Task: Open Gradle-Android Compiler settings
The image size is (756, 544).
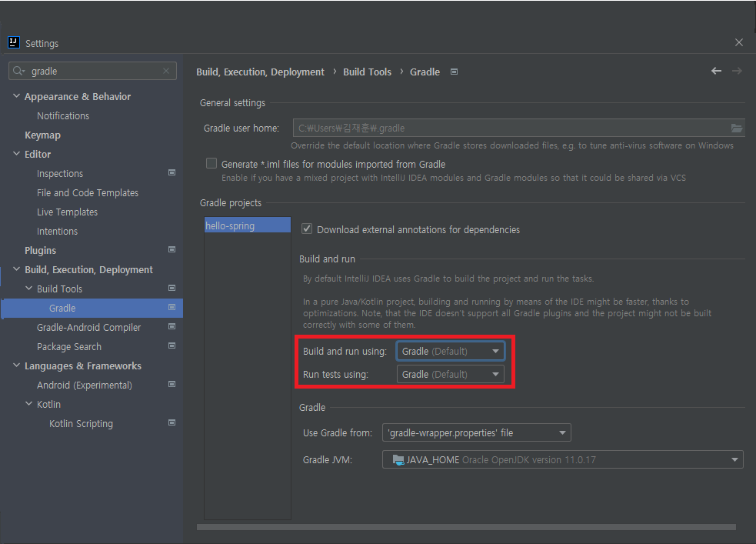Action: (88, 328)
